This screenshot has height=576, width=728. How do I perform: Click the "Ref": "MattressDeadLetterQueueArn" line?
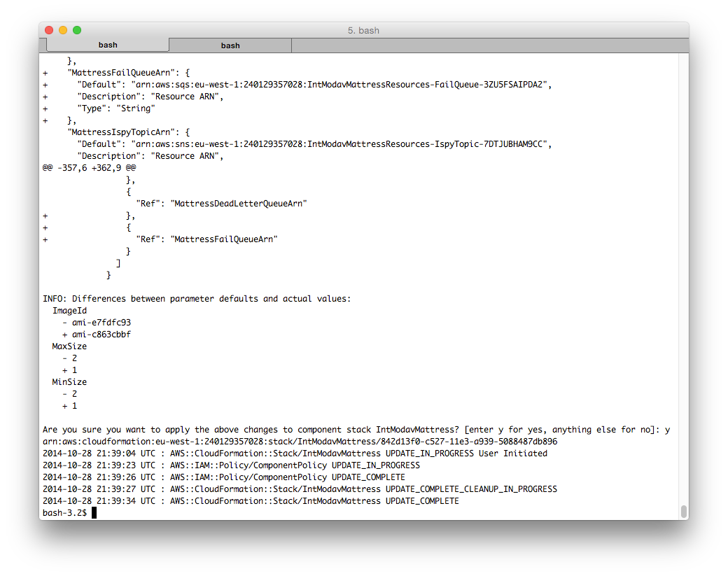pyautogui.click(x=221, y=204)
